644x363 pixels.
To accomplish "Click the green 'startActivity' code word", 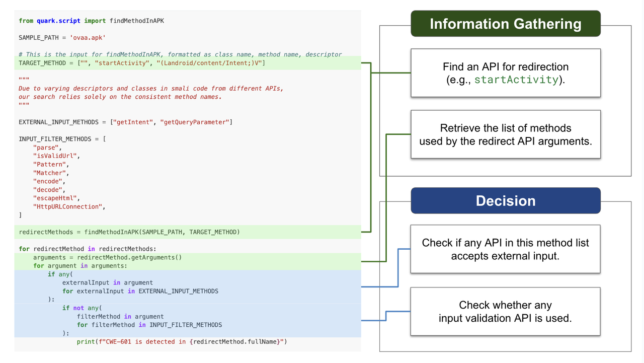I will [516, 80].
